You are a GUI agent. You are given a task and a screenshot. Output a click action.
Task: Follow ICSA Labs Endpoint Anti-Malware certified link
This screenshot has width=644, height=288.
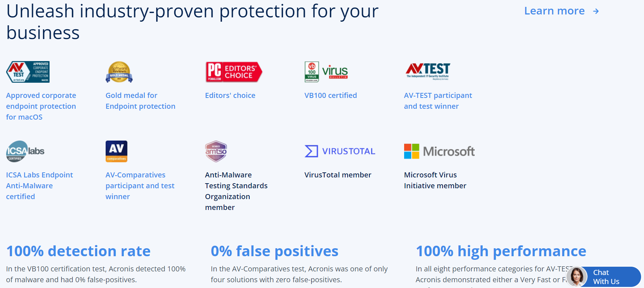coord(39,186)
